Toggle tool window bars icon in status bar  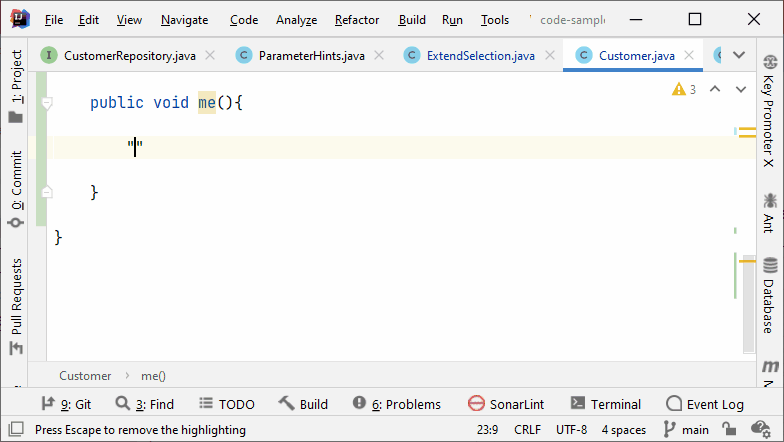pyautogui.click(x=16, y=429)
